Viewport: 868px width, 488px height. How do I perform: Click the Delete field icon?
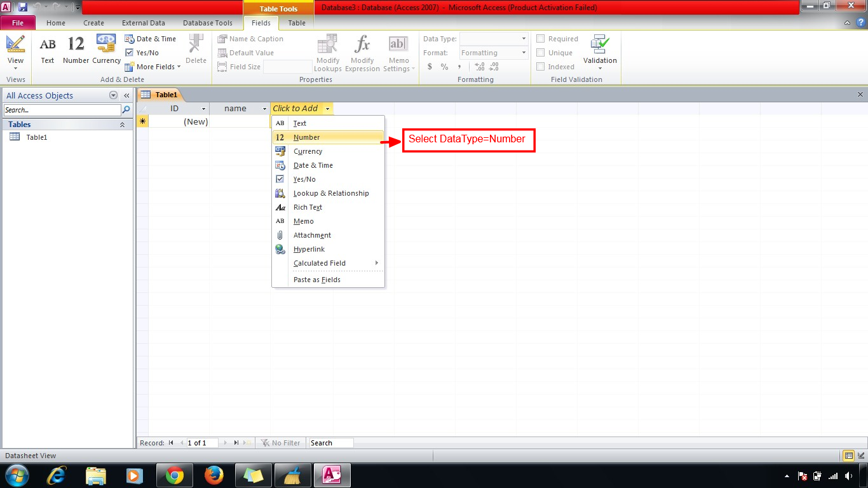196,51
